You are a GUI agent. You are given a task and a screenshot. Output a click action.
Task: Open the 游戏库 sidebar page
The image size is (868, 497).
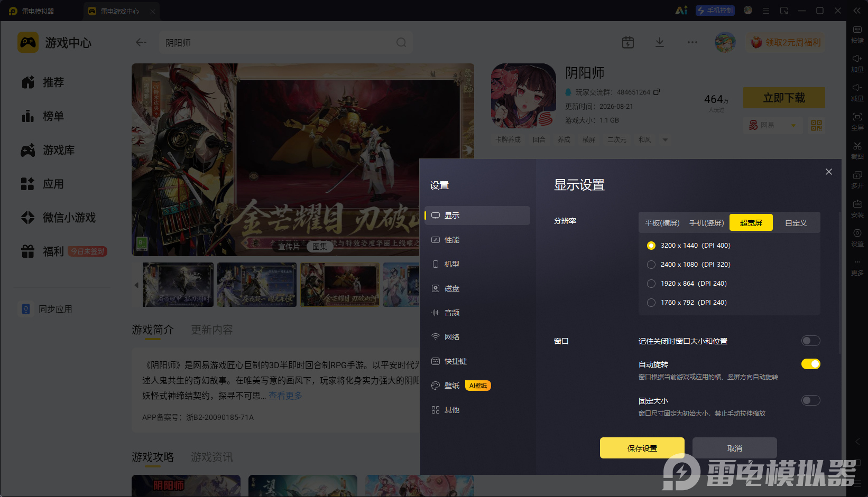point(48,150)
